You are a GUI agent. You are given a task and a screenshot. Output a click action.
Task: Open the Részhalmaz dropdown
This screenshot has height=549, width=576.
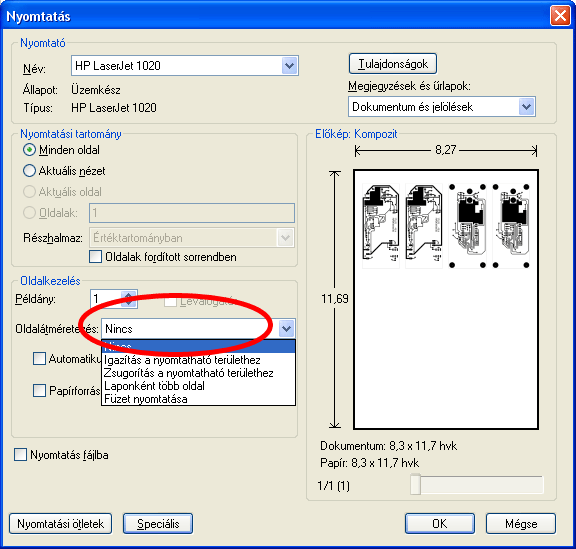[286, 238]
